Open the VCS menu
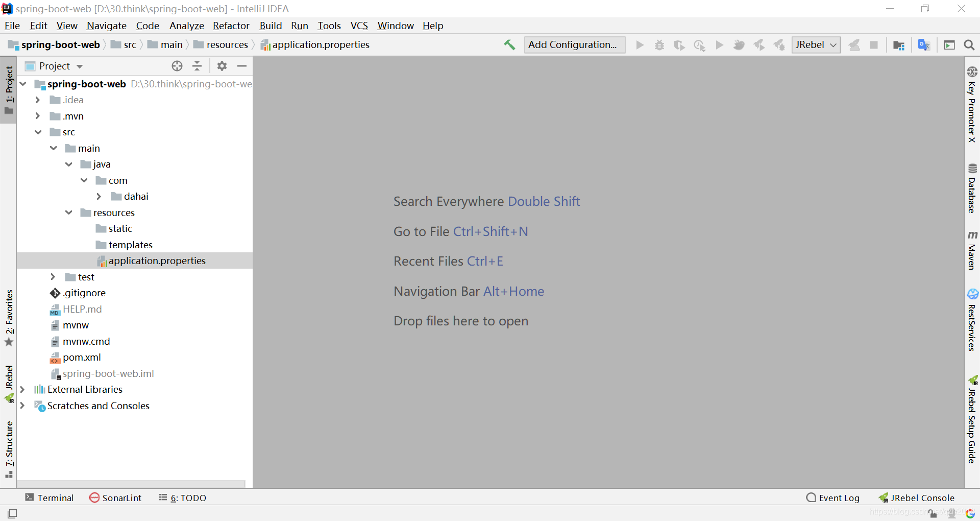 pyautogui.click(x=359, y=26)
